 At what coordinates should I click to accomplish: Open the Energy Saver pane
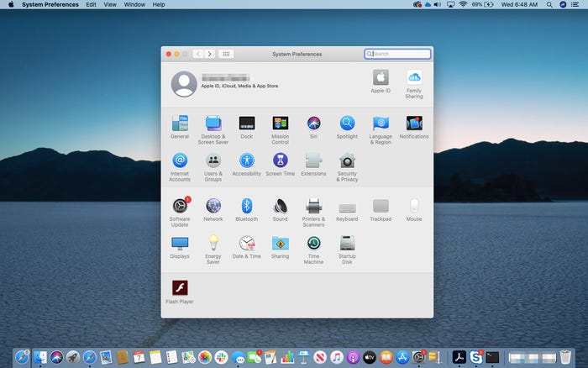point(213,250)
